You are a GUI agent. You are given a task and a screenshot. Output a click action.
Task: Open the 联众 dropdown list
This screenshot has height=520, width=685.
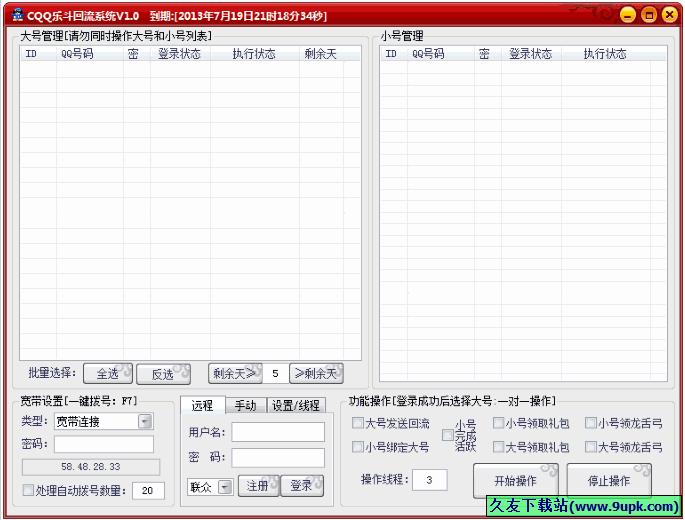pyautogui.click(x=225, y=487)
